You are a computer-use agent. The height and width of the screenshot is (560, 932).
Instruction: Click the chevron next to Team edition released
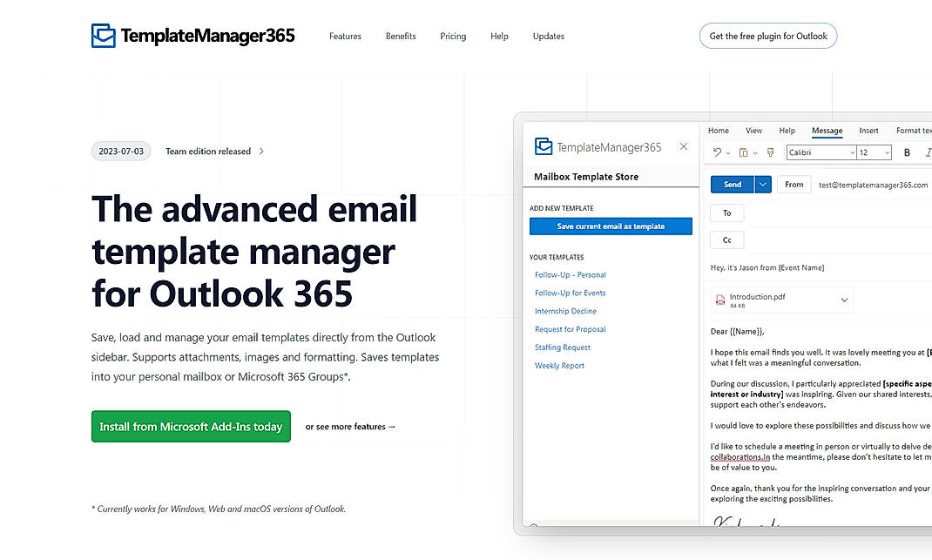261,151
